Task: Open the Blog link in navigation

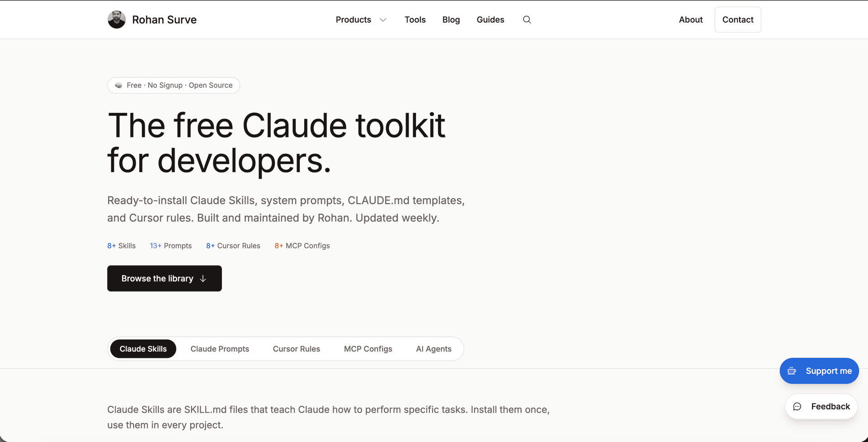Action: click(x=451, y=19)
